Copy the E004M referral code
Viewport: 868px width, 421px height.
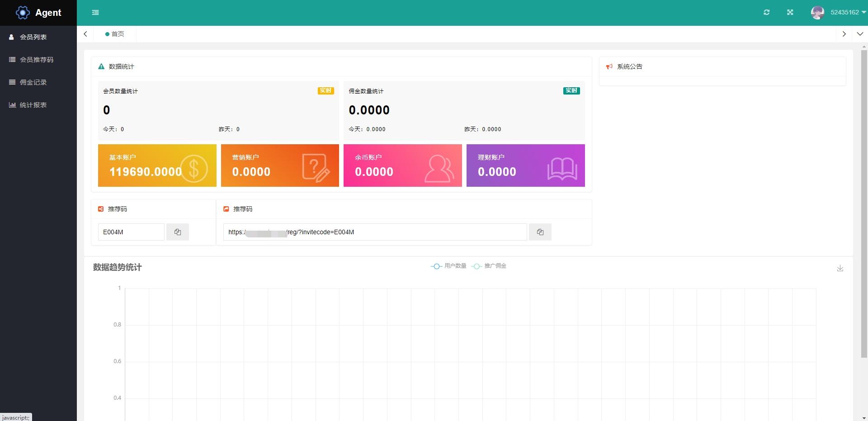(178, 232)
